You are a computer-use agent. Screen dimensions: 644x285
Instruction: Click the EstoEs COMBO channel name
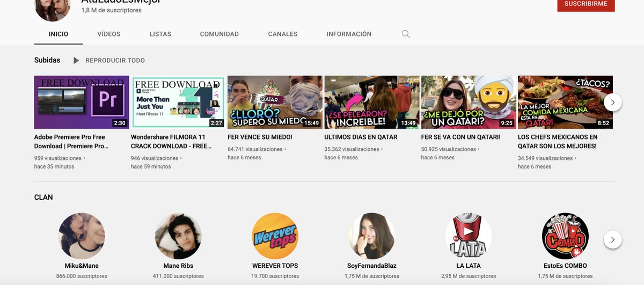[x=565, y=266]
